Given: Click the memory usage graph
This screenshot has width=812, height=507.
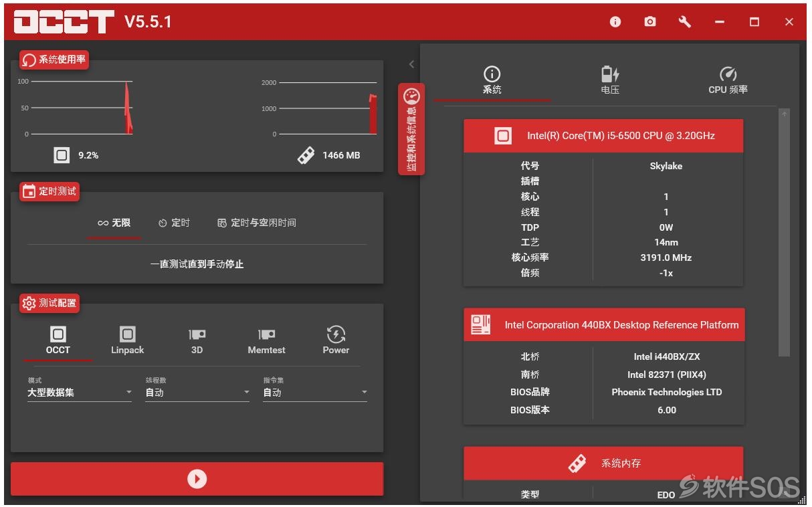Looking at the screenshot, I should (328, 108).
